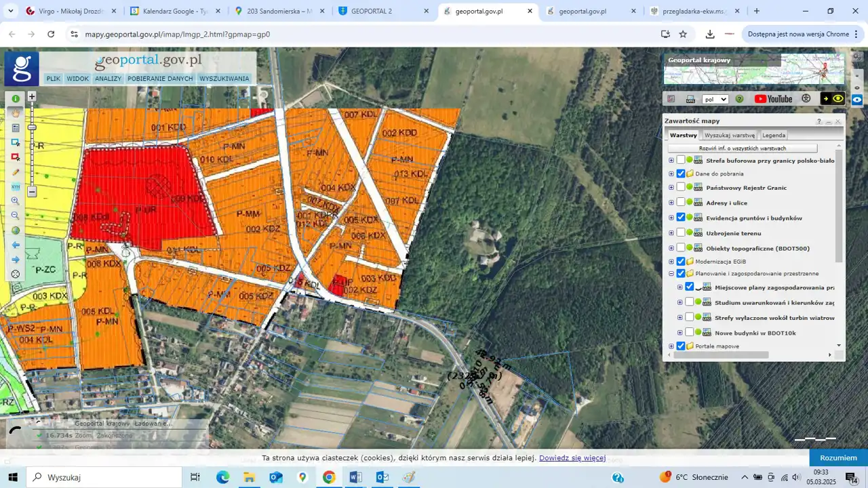Viewport: 868px width, 488px height.
Task: Click the zoom out magnifier tool
Action: point(16,216)
